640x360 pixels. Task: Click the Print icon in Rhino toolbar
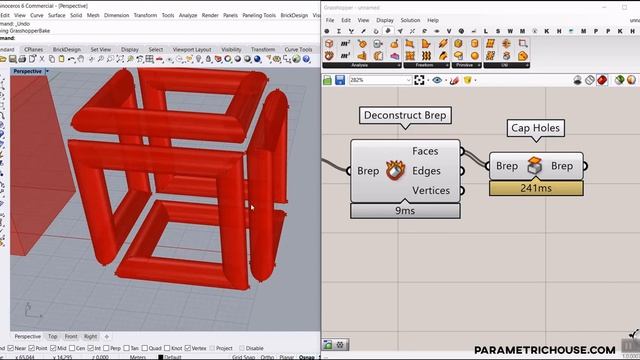[x=22, y=59]
